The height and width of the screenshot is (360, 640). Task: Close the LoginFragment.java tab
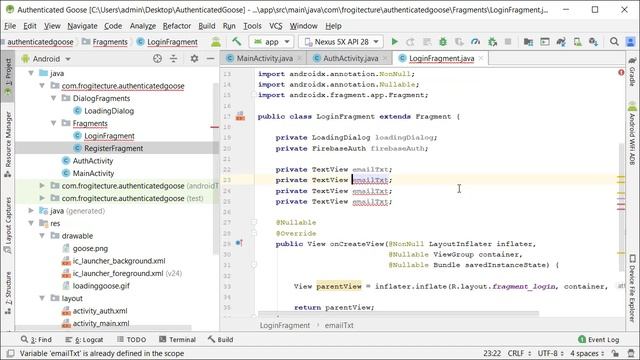click(x=481, y=58)
